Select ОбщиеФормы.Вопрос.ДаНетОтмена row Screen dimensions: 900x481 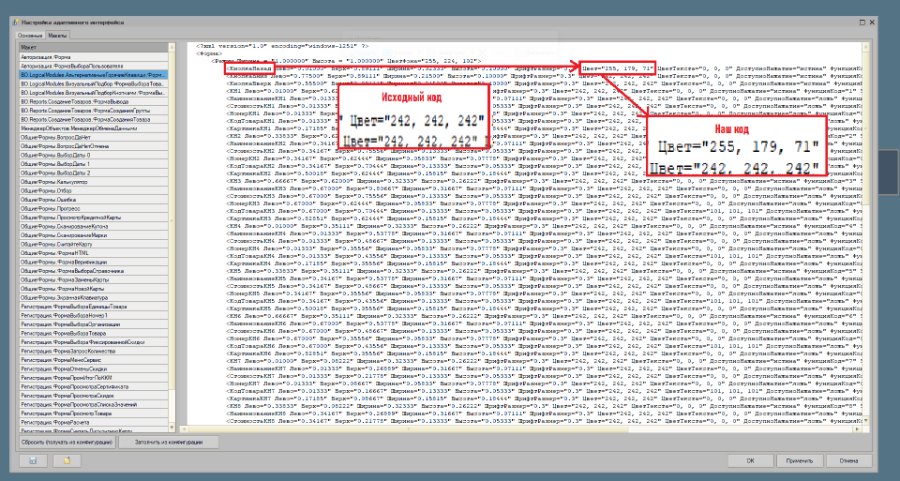point(94,146)
